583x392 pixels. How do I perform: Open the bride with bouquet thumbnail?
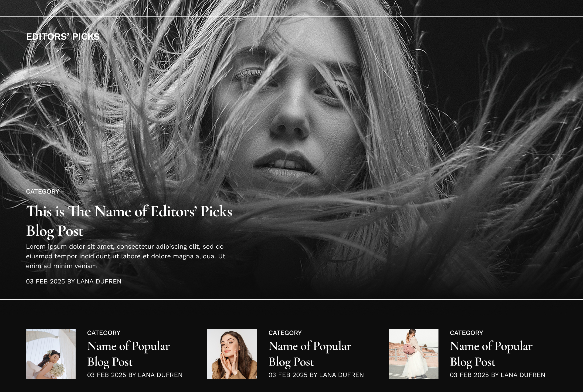point(51,354)
